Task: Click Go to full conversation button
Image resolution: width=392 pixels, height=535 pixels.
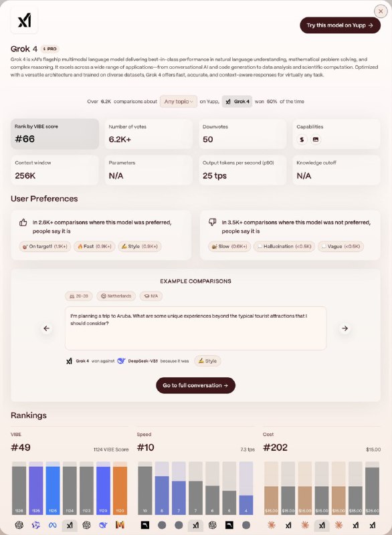Action: click(195, 385)
